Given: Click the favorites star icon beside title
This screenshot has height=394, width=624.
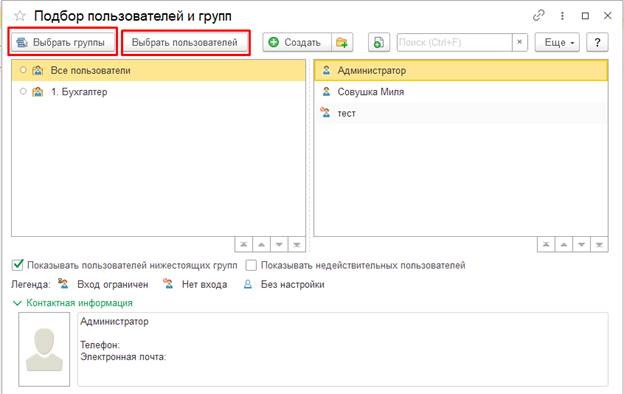Looking at the screenshot, I should click(x=20, y=16).
